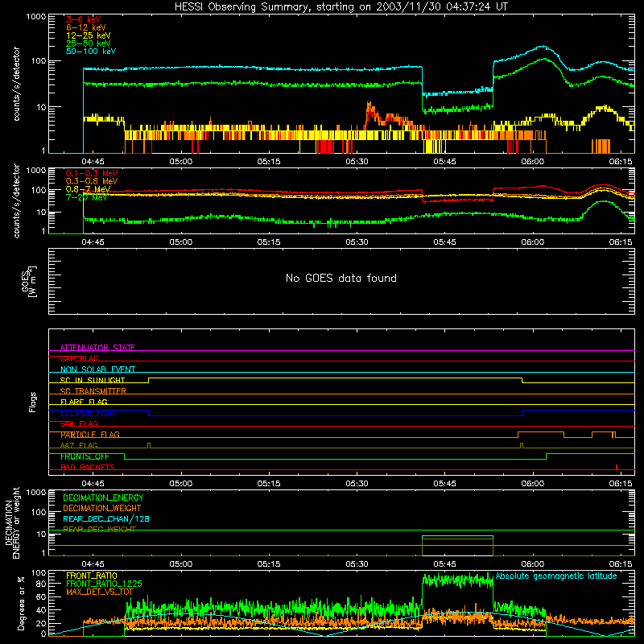Click the REAR_DEC_CHAN/128 legend label
Image resolution: width=644 pixels, height=644 pixels.
pyautogui.click(x=106, y=518)
